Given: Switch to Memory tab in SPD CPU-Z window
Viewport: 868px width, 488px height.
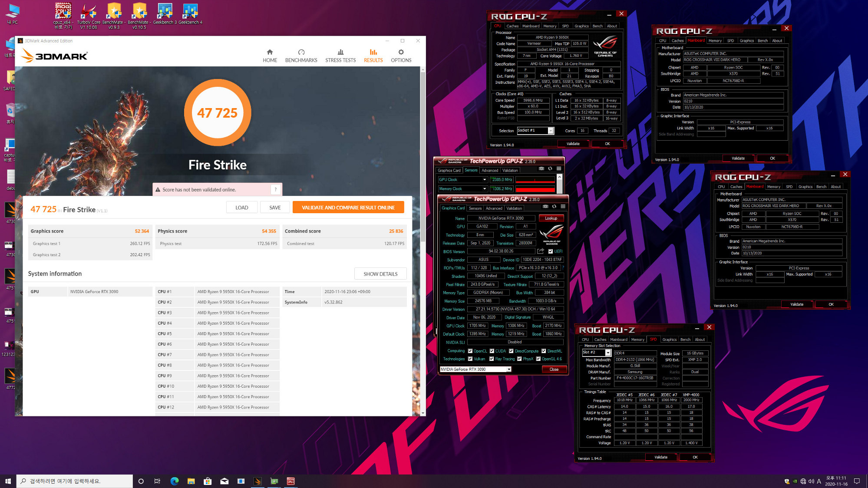Looking at the screenshot, I should click(637, 340).
